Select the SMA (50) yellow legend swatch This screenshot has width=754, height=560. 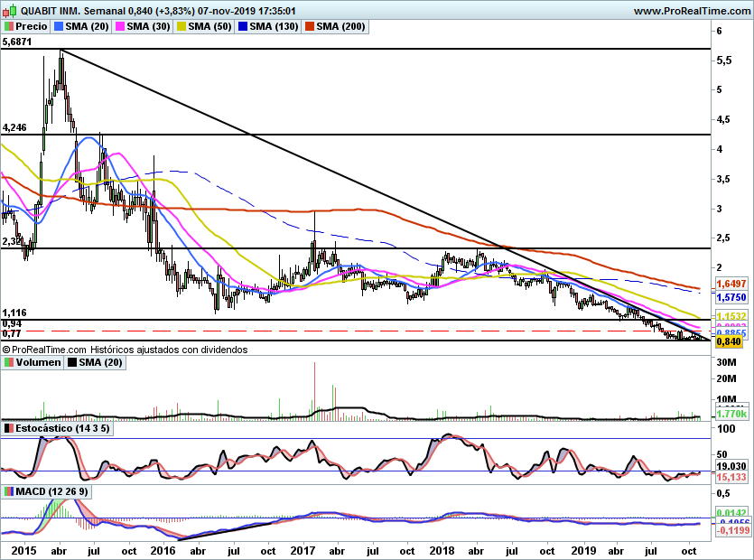click(182, 26)
